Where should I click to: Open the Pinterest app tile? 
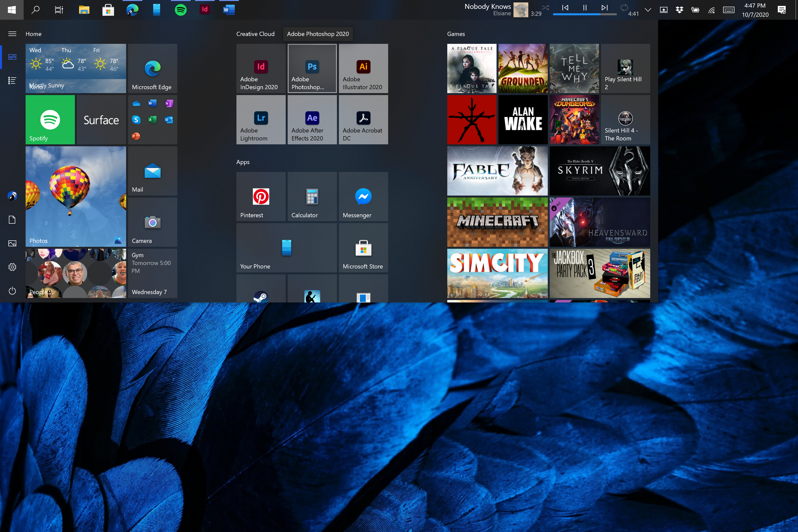(261, 197)
